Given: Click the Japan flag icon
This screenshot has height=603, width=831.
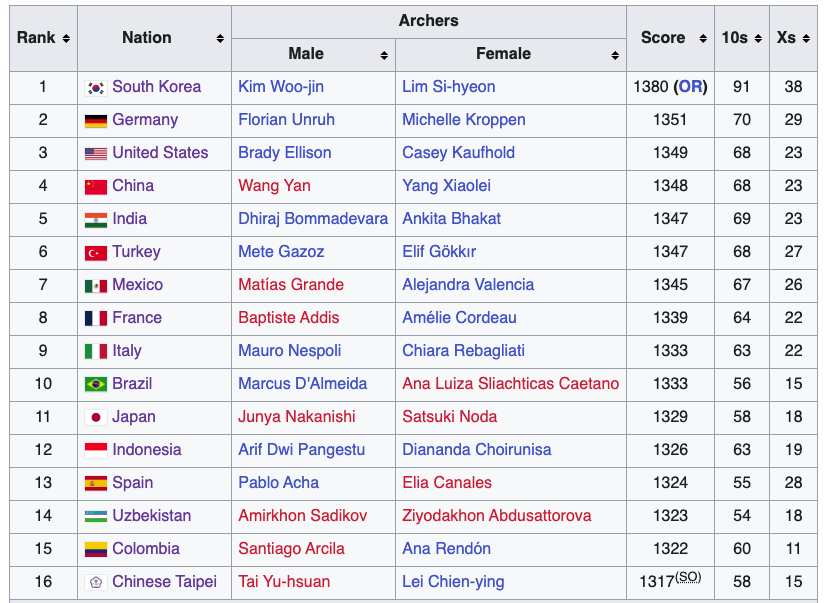Looking at the screenshot, I should tap(96, 417).
